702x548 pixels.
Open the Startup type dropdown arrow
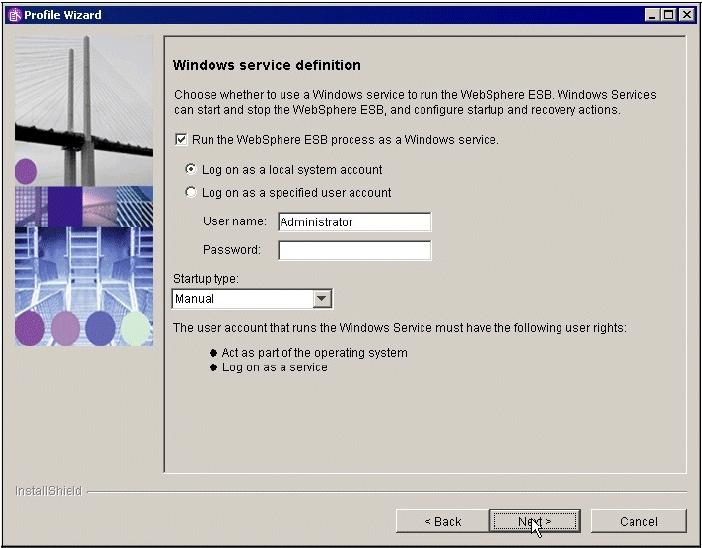coord(322,299)
